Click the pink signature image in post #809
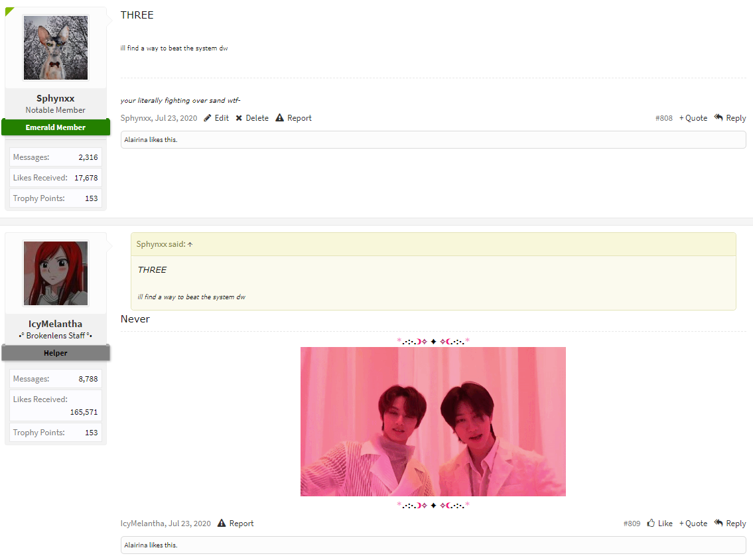 [433, 422]
